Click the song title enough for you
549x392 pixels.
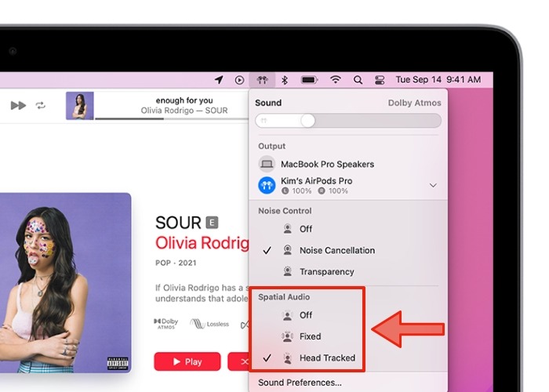[184, 100]
